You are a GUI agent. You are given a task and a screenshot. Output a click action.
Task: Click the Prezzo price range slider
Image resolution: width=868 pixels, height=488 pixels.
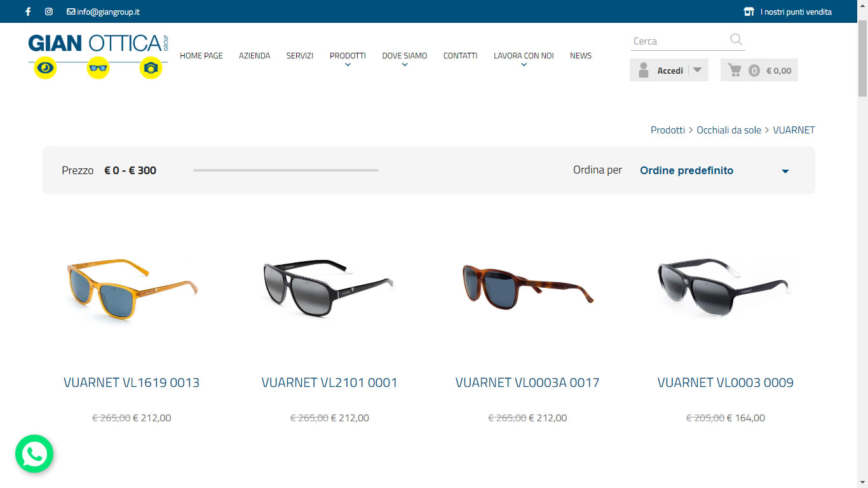(285, 170)
